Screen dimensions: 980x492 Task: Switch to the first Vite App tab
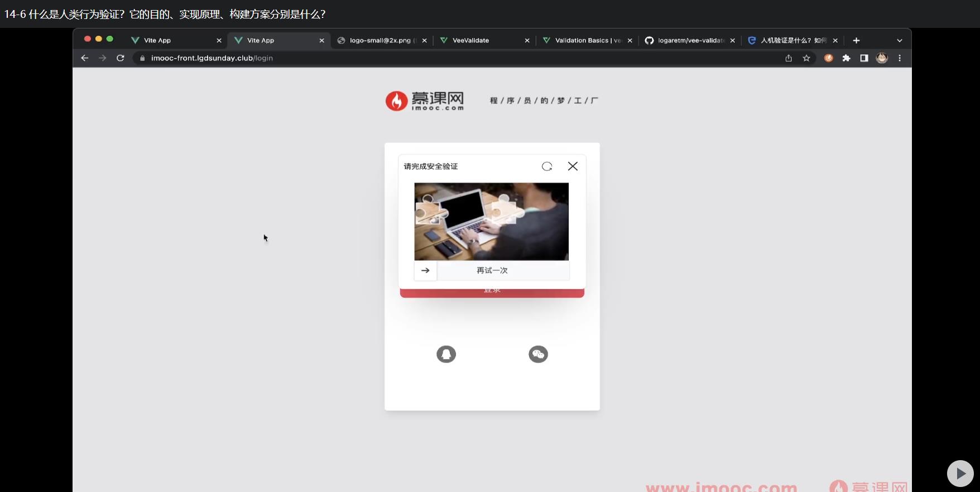(176, 40)
